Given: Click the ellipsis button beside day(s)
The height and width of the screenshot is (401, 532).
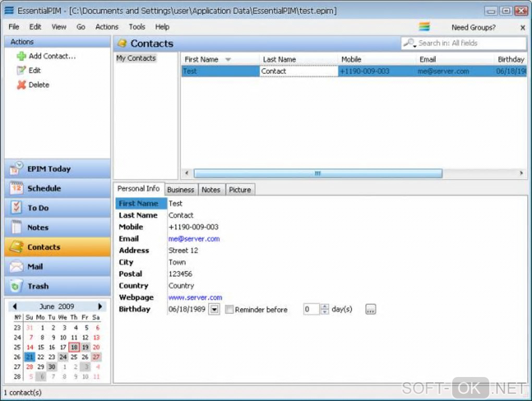Looking at the screenshot, I should [370, 309].
